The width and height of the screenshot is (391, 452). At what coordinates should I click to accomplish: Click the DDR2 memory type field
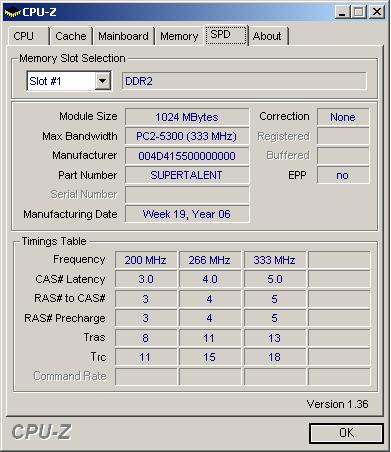(244, 81)
